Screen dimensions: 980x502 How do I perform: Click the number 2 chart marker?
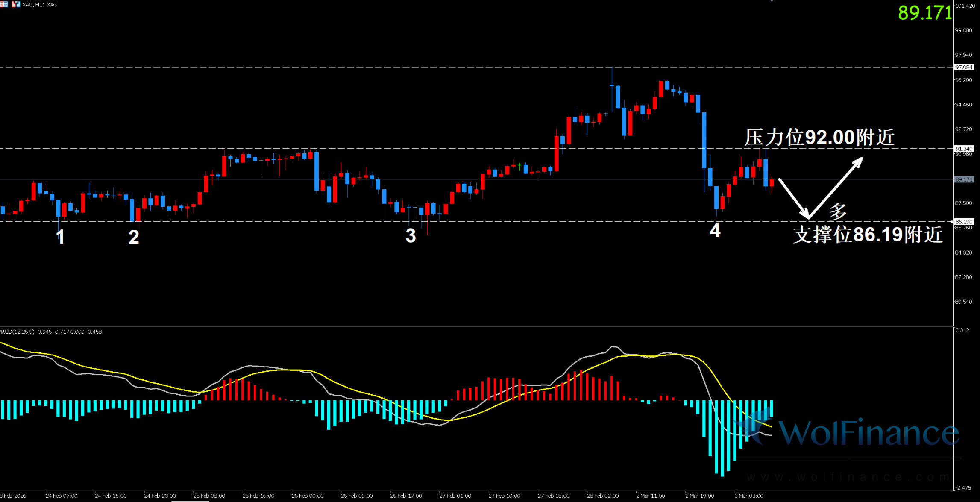tap(134, 237)
